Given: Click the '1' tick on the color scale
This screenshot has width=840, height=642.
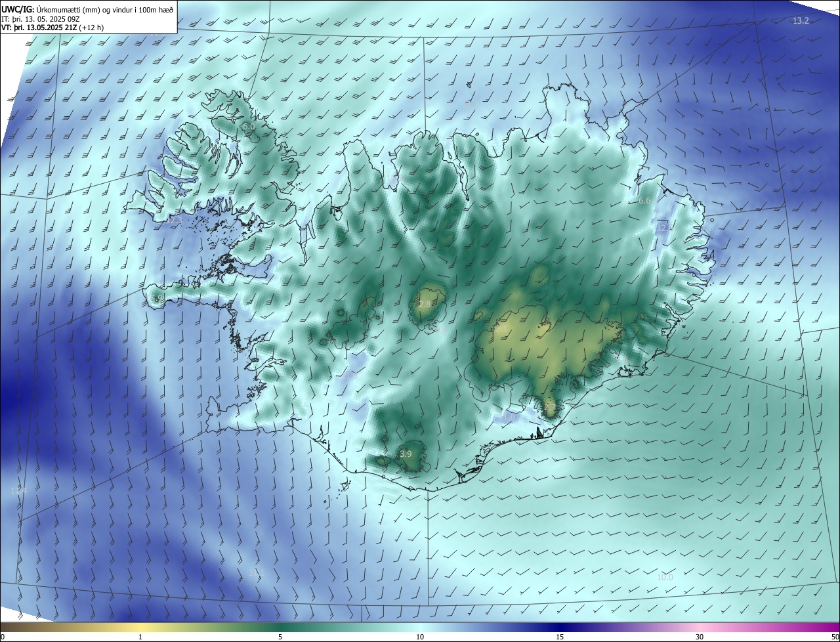Looking at the screenshot, I should tap(140, 637).
